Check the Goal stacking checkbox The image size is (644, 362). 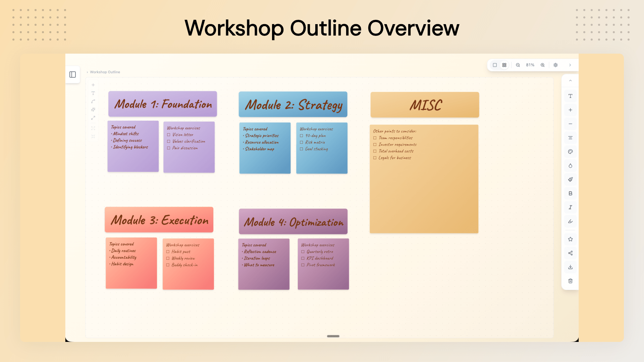pos(302,149)
